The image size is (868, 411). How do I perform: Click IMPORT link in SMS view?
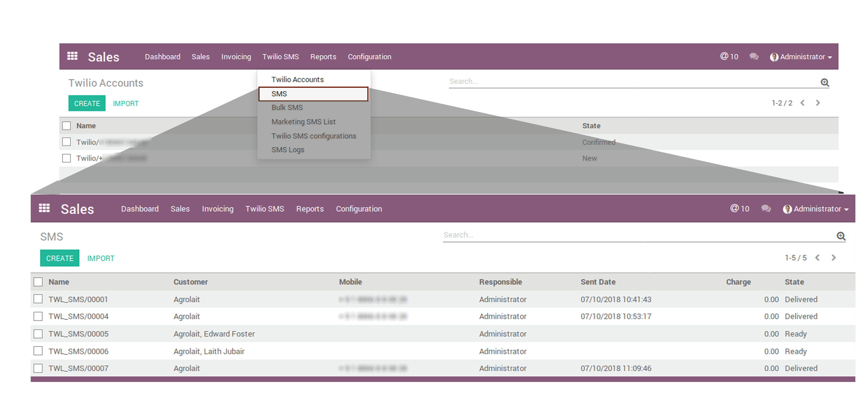click(101, 258)
